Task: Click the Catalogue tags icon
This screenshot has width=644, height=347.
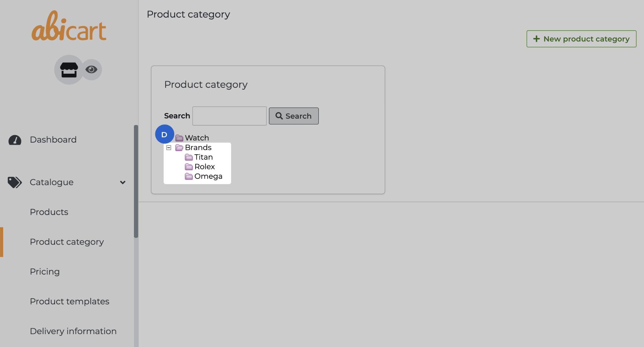Action: [x=15, y=182]
